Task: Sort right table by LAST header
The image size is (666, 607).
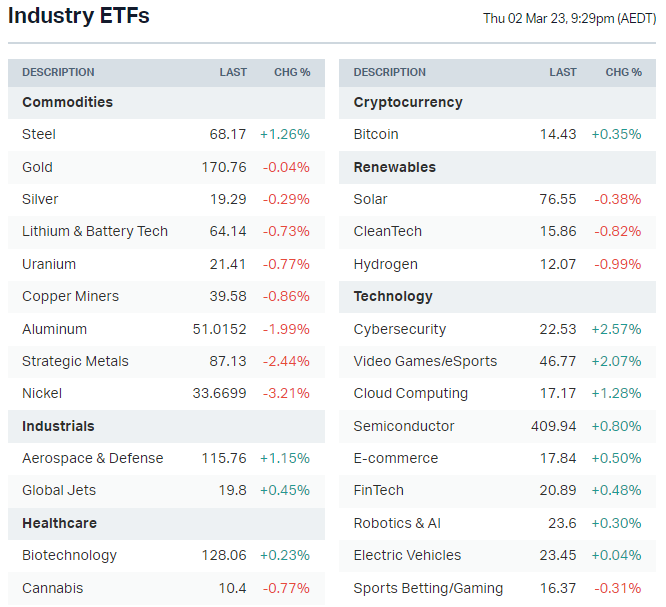Action: (563, 72)
